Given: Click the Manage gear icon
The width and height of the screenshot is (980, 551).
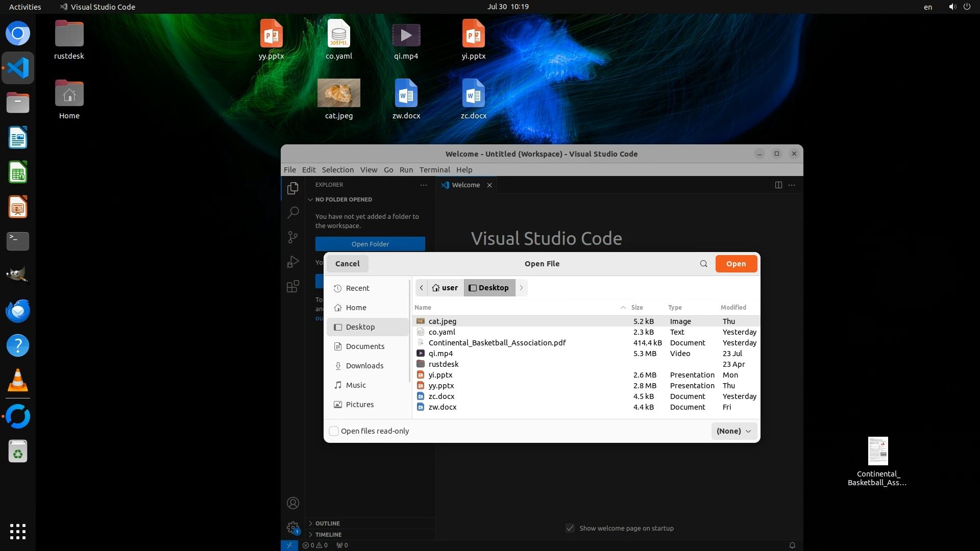Looking at the screenshot, I should pyautogui.click(x=292, y=528).
